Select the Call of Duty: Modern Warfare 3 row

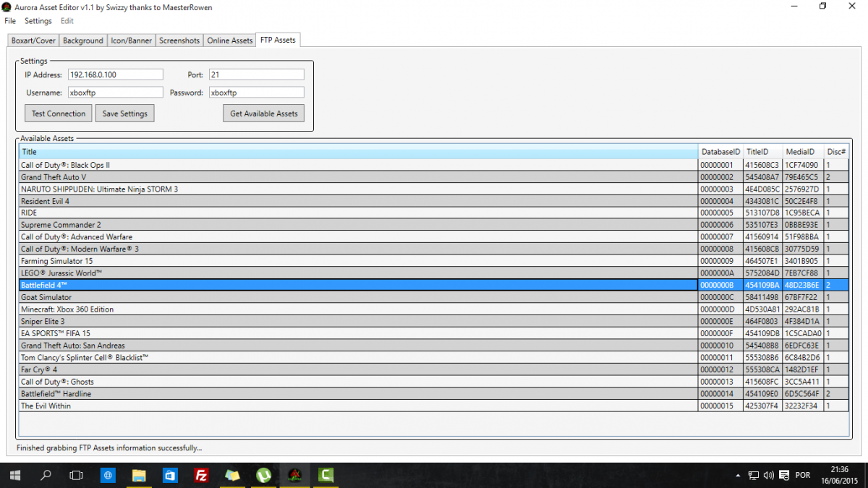[434, 249]
